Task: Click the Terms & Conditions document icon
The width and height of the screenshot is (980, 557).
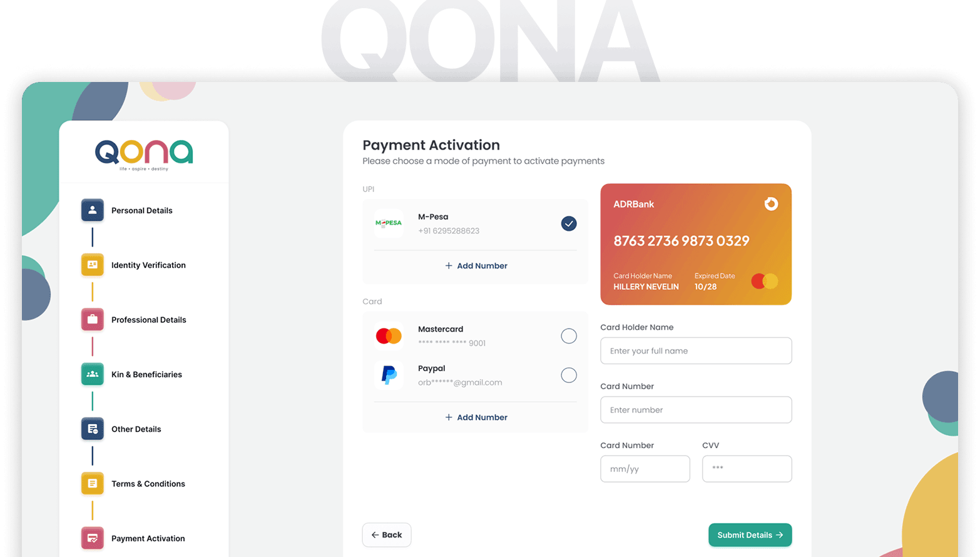Action: (x=93, y=483)
